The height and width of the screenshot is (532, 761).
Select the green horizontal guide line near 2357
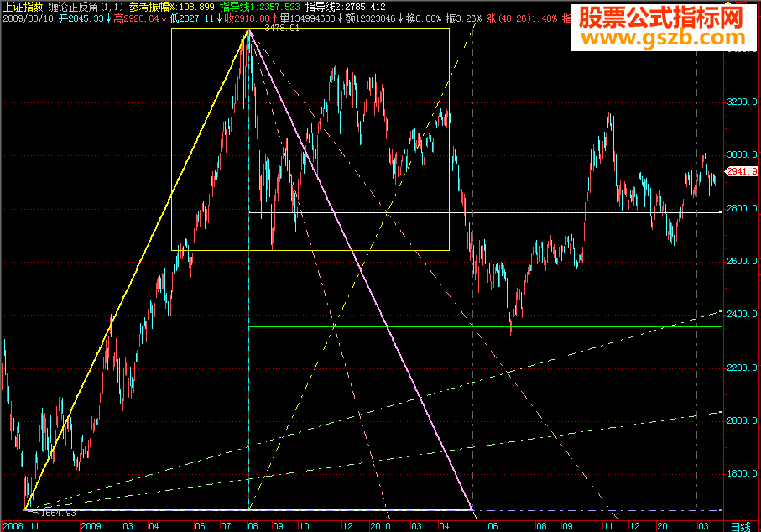(485, 326)
